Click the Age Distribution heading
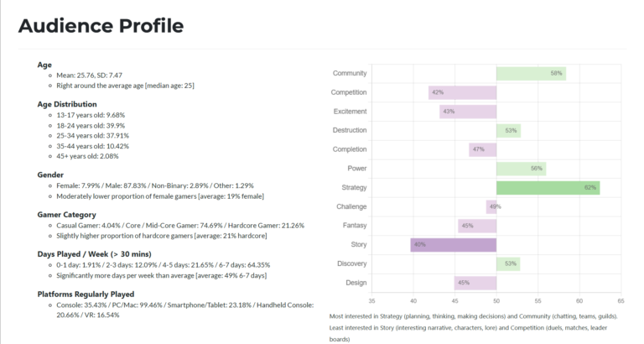This screenshot has height=344, width=644. [71, 105]
